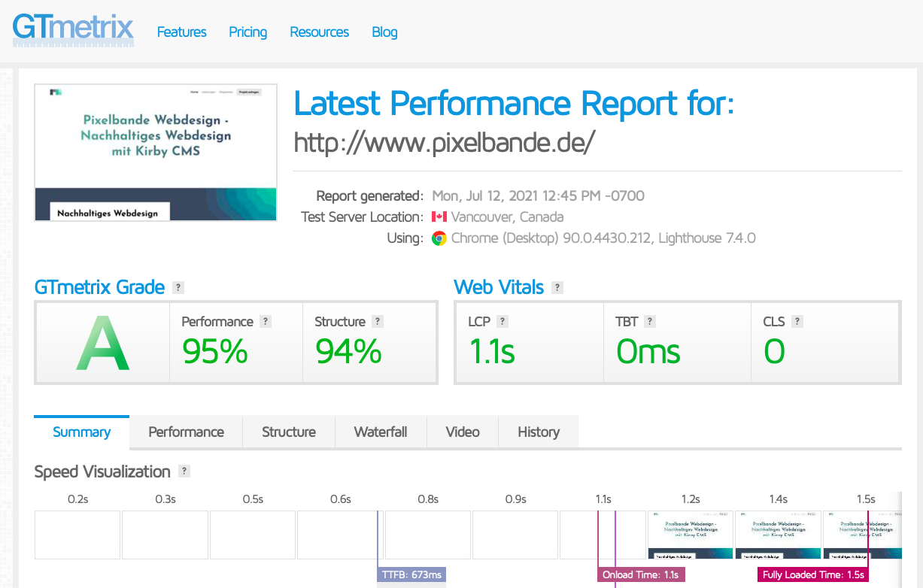The height and width of the screenshot is (588, 923).
Task: Click the Chrome browser icon
Action: pyautogui.click(x=439, y=238)
